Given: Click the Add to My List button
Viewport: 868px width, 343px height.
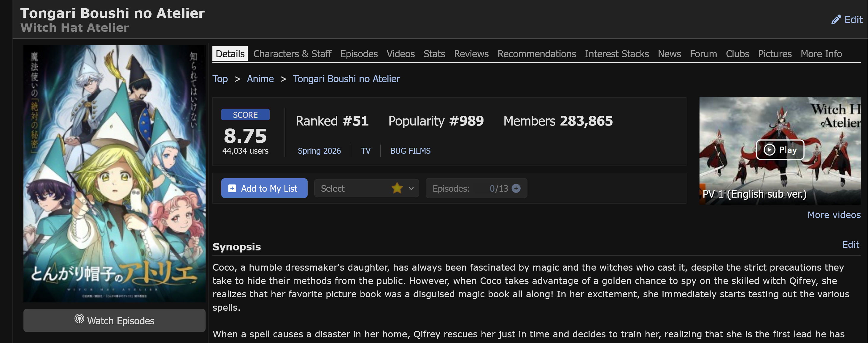Looking at the screenshot, I should coord(264,188).
